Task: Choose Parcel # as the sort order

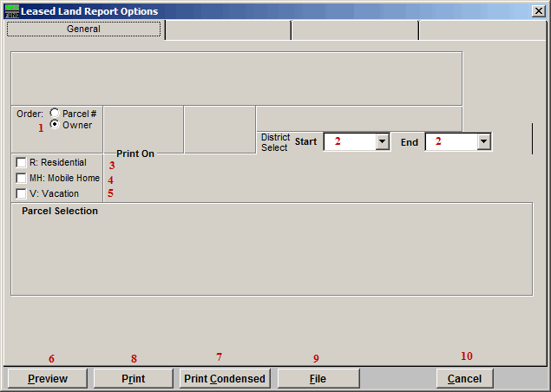Action: point(56,113)
